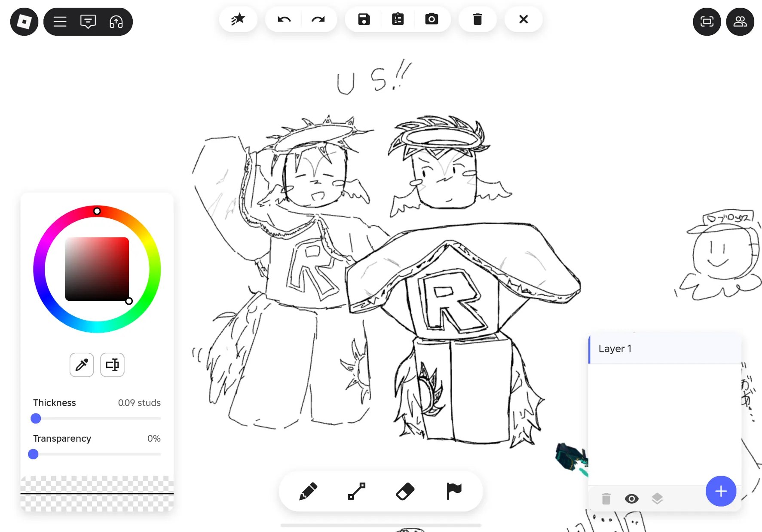Click the Thickness label
Screen dimensions: 762x532
click(55, 403)
